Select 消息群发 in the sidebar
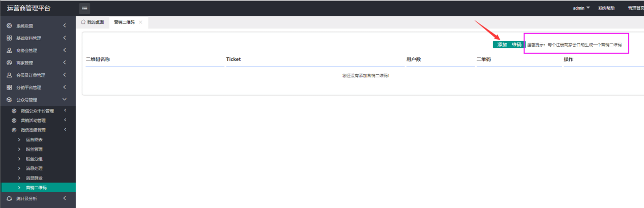Image resolution: width=644 pixels, height=208 pixels. 34,178
